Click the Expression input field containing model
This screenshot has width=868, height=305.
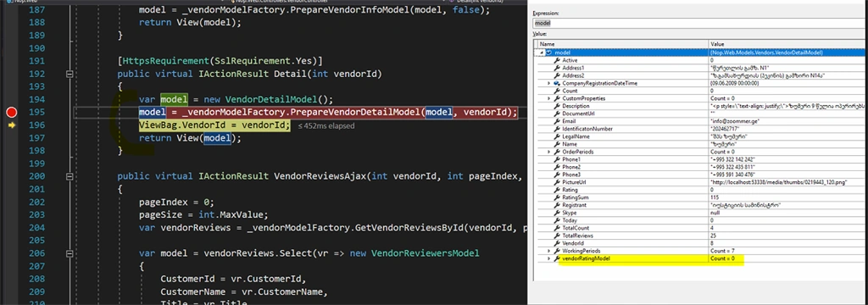[699, 24]
